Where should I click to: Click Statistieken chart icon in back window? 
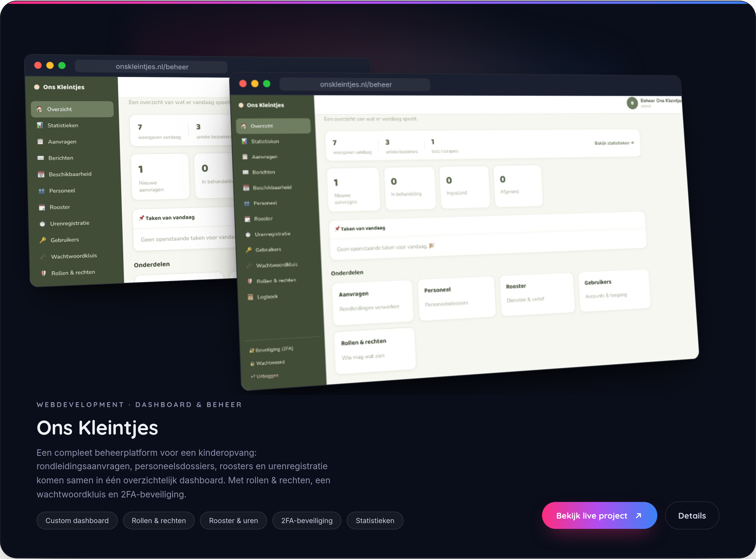[40, 125]
